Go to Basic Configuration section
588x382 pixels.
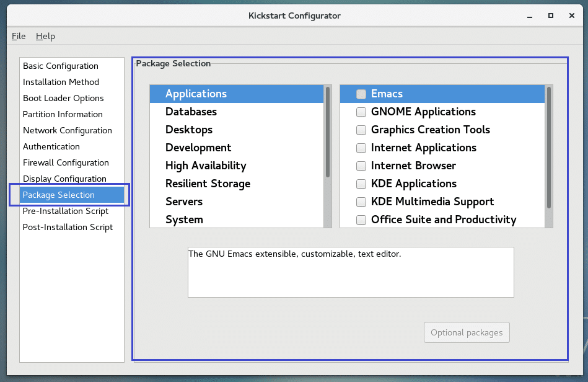[61, 66]
